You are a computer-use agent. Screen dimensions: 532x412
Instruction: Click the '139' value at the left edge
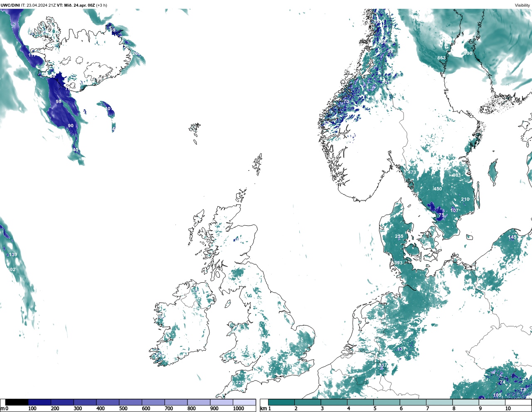tap(13, 254)
